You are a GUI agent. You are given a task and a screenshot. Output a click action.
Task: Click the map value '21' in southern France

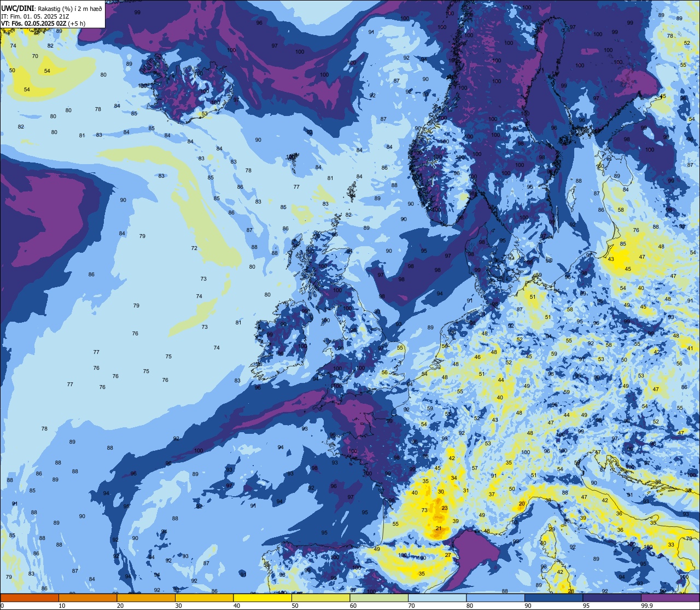(x=438, y=528)
